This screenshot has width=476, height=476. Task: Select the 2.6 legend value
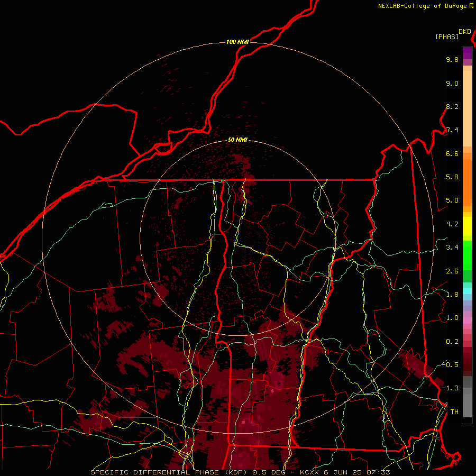click(x=452, y=271)
